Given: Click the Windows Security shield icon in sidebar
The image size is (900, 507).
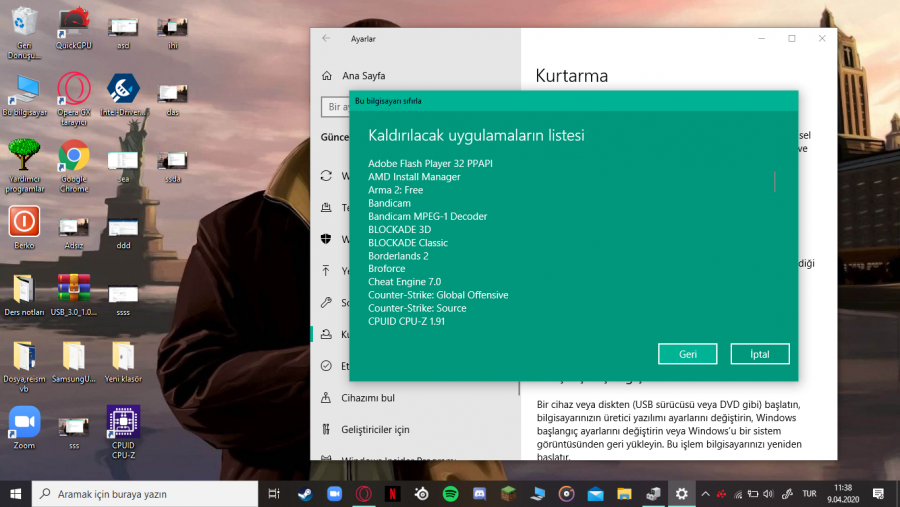Looking at the screenshot, I should pos(326,239).
